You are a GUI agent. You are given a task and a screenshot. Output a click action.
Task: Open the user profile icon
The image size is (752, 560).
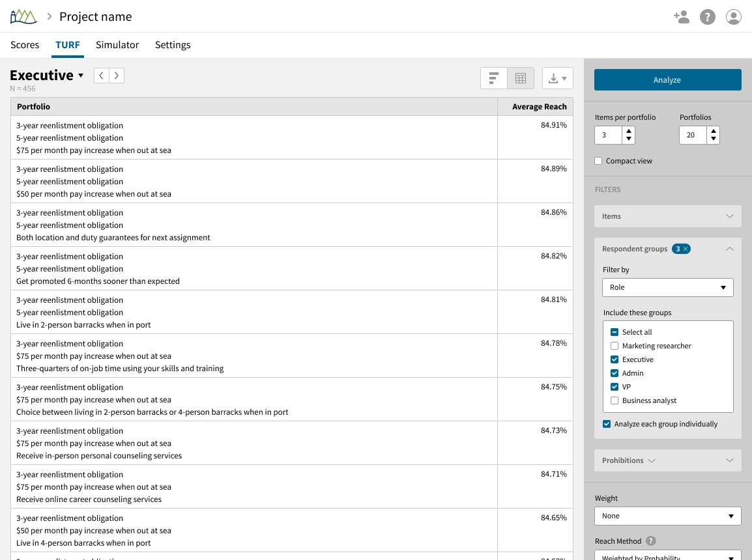(733, 17)
